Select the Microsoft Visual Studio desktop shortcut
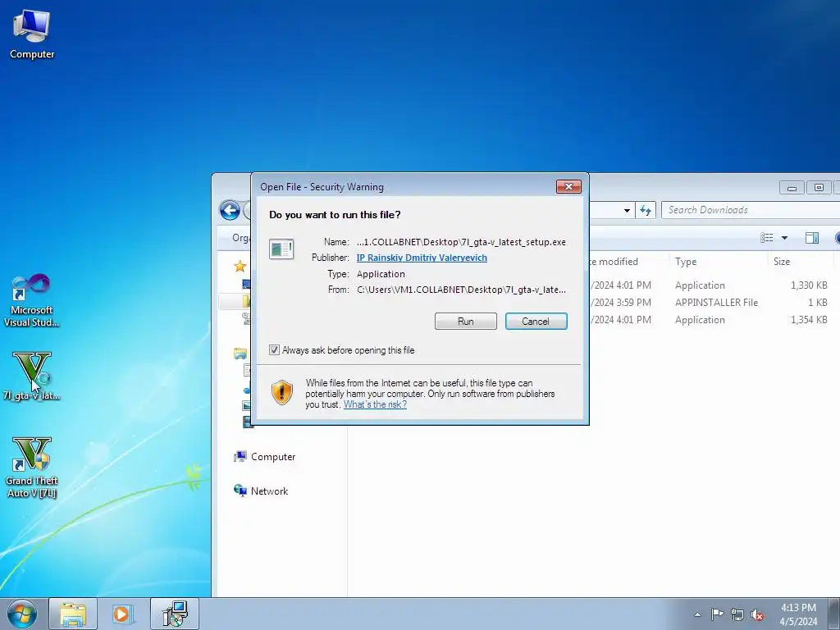Image resolution: width=840 pixels, height=630 pixels. (x=32, y=300)
